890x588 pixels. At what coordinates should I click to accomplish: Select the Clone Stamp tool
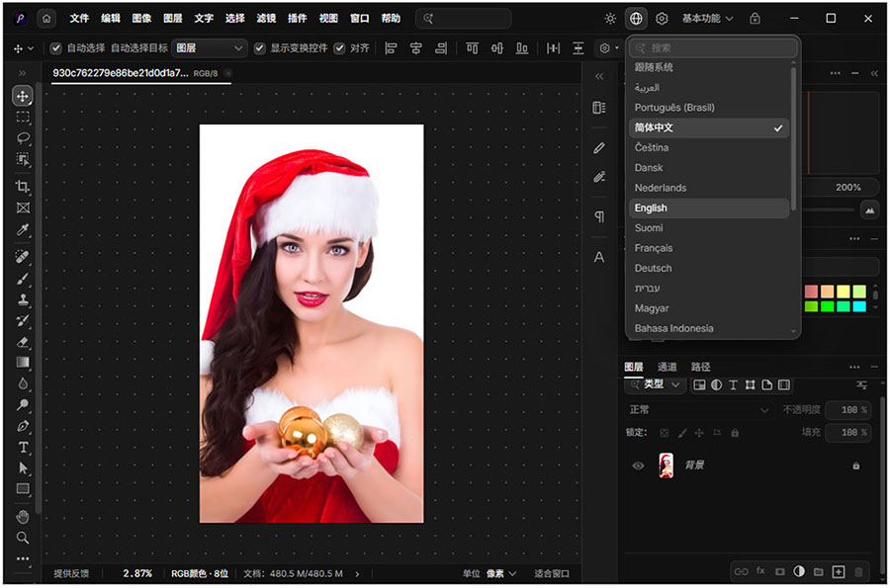tap(23, 299)
